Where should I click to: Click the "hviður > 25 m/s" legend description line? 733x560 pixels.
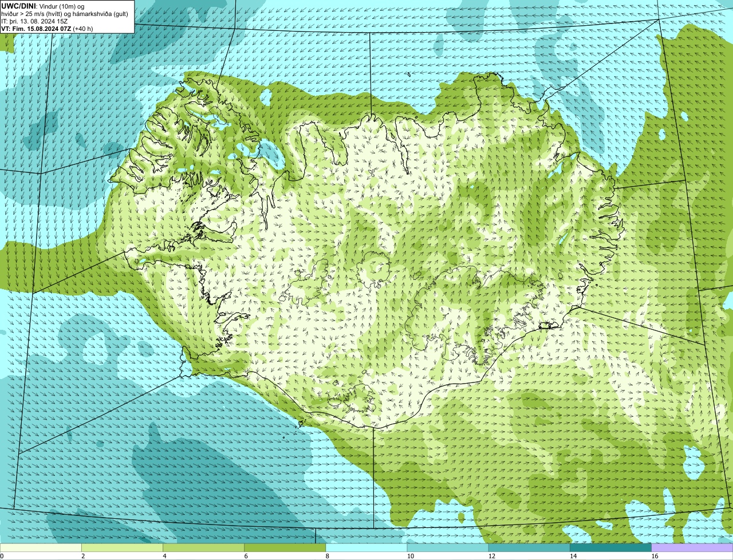[65, 13]
